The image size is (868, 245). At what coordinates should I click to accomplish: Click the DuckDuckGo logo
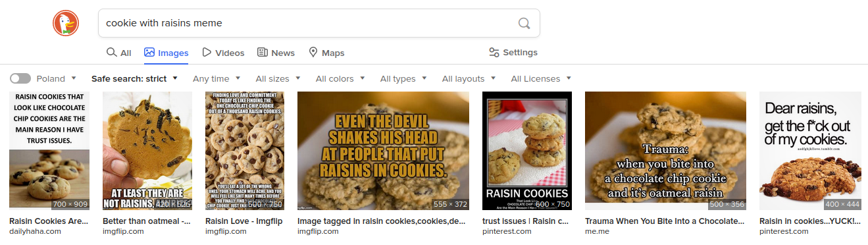pyautogui.click(x=66, y=24)
